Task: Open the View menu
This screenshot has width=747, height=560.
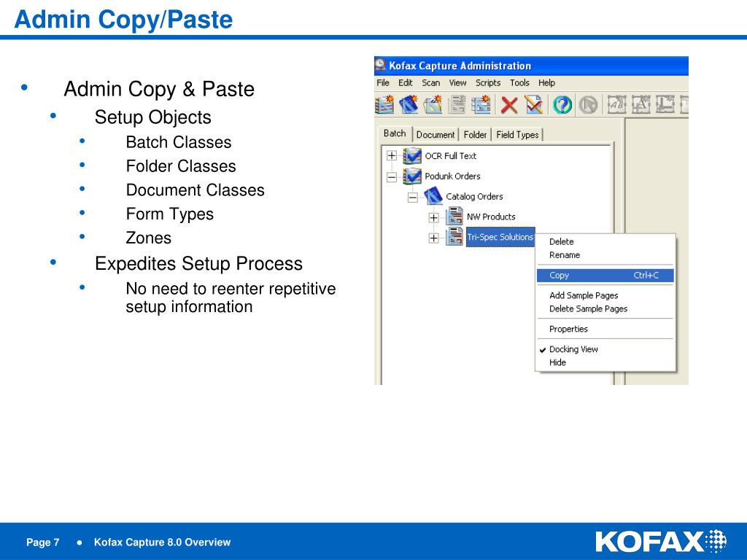Action: [x=458, y=83]
